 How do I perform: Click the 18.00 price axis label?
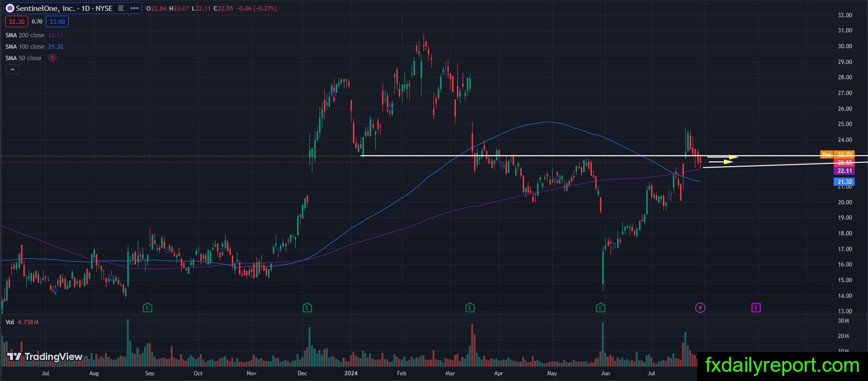(845, 233)
